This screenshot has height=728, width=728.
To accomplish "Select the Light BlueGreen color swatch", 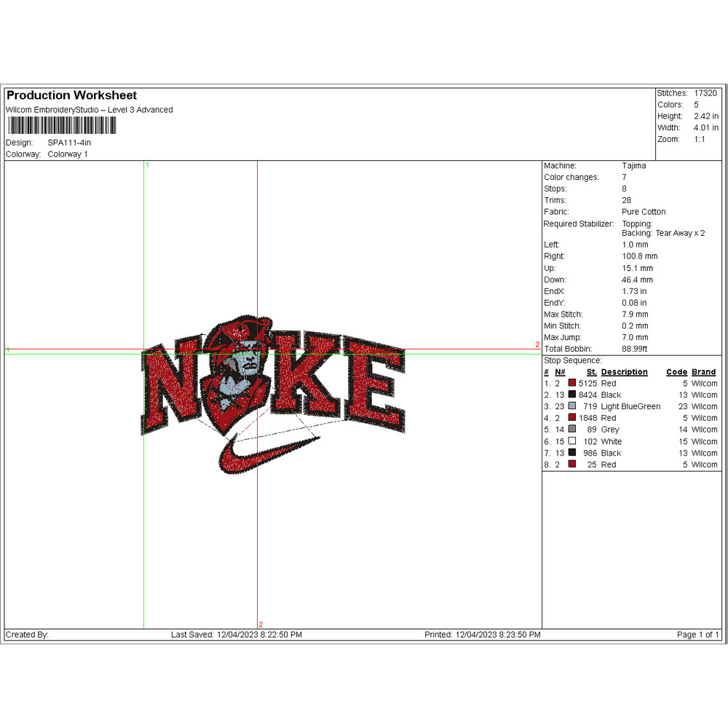I will [571, 406].
